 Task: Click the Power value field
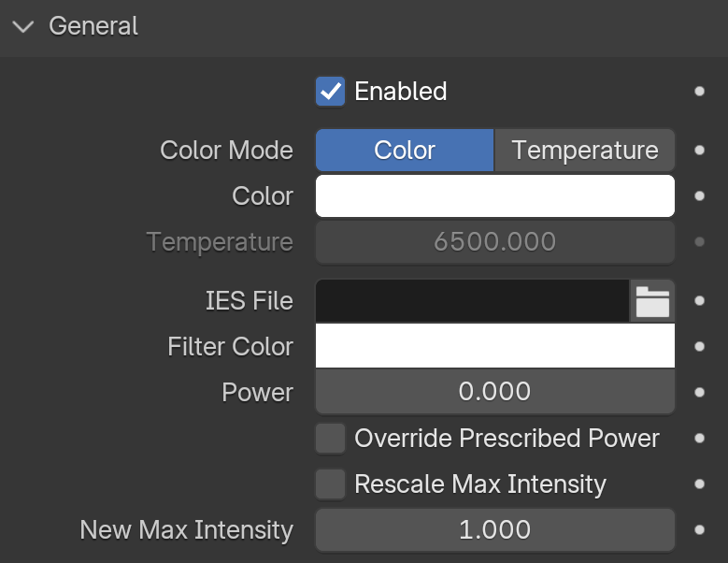(495, 391)
